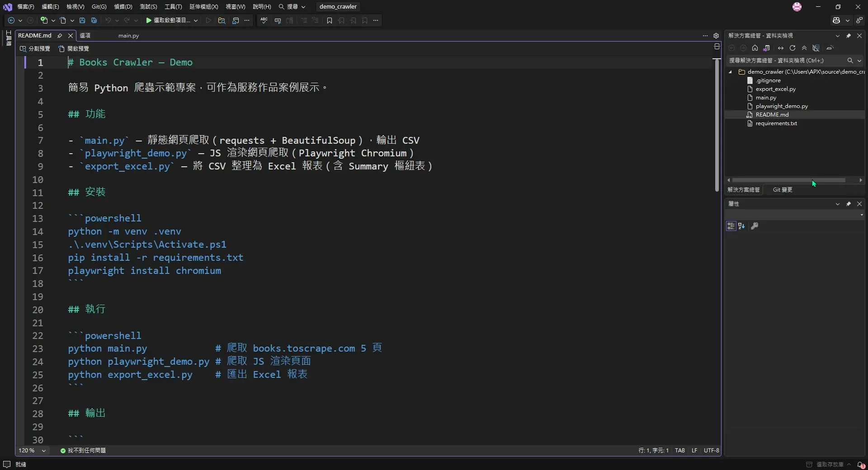The height and width of the screenshot is (470, 868).
Task: Toggle alphabetical sort in Properties panel
Action: [741, 226]
